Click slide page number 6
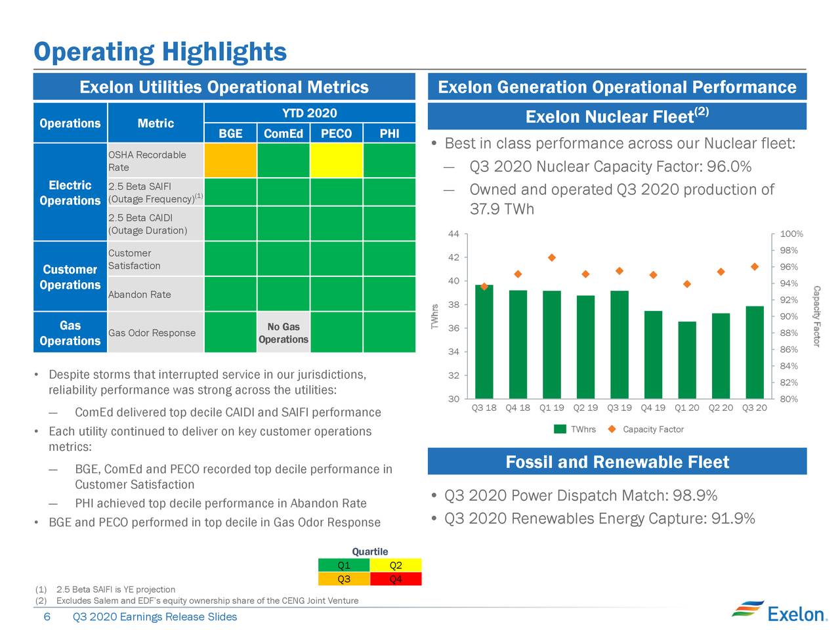This screenshot has height=630, width=840. [x=47, y=617]
